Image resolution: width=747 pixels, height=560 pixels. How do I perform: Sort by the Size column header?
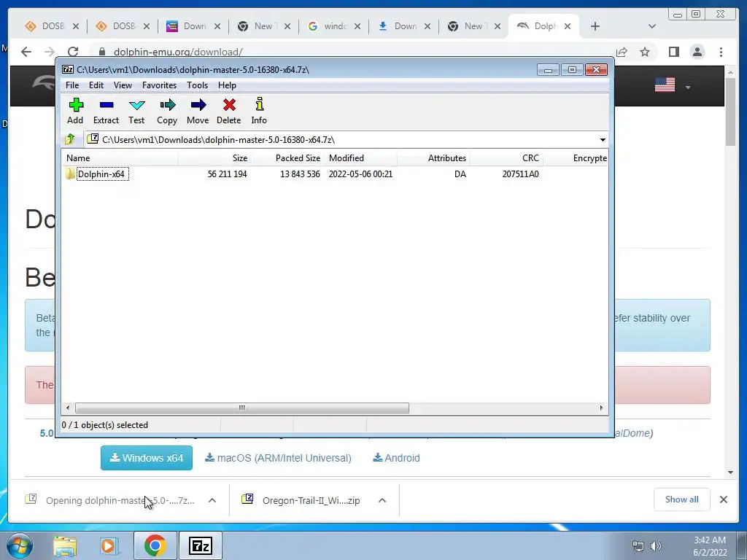click(x=215, y=158)
